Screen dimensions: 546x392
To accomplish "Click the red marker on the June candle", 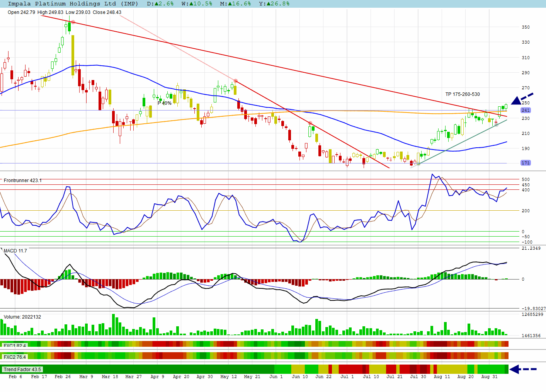I will 310,123.
